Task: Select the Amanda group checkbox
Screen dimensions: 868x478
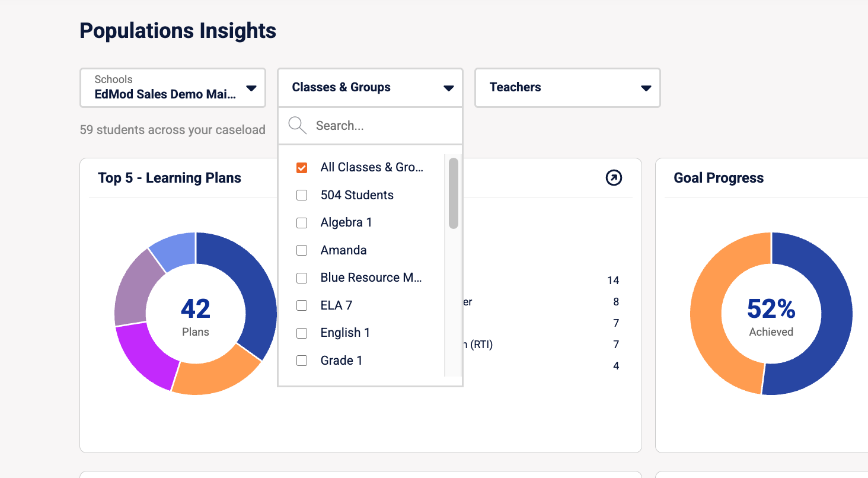Action: pos(302,250)
